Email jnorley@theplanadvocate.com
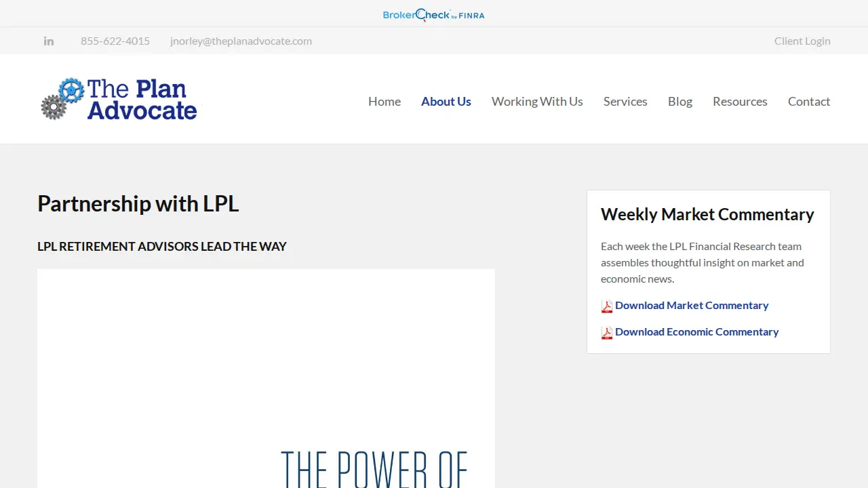This screenshot has height=488, width=868. pos(241,41)
